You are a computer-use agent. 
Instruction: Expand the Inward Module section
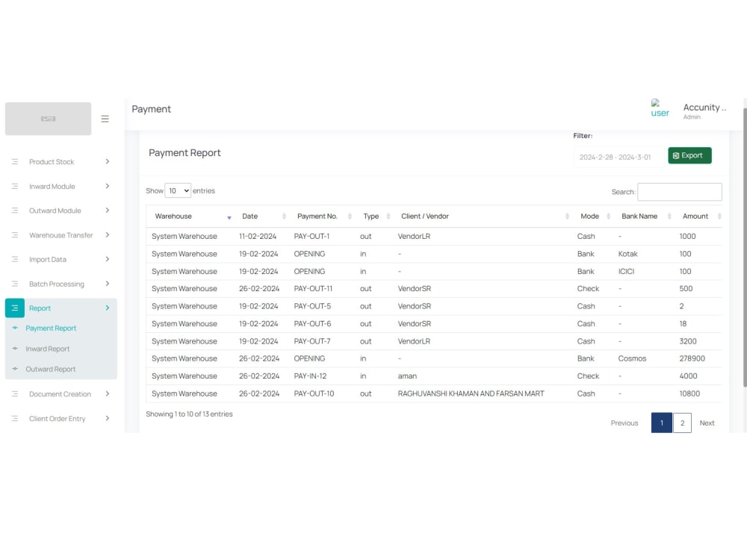tap(108, 186)
